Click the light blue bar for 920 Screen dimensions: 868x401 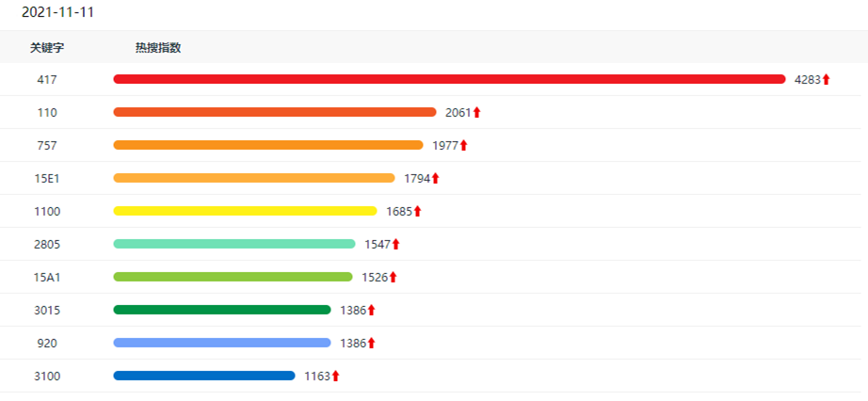click(222, 343)
